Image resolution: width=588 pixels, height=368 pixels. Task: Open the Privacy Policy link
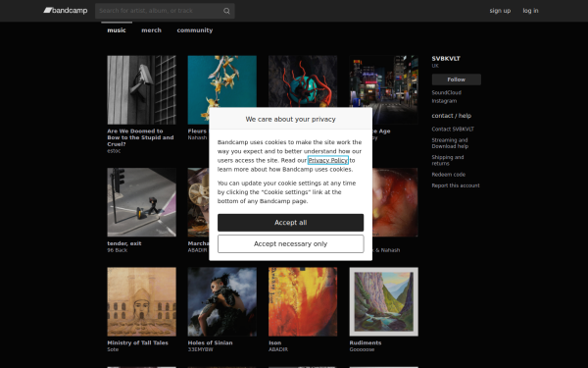point(327,160)
